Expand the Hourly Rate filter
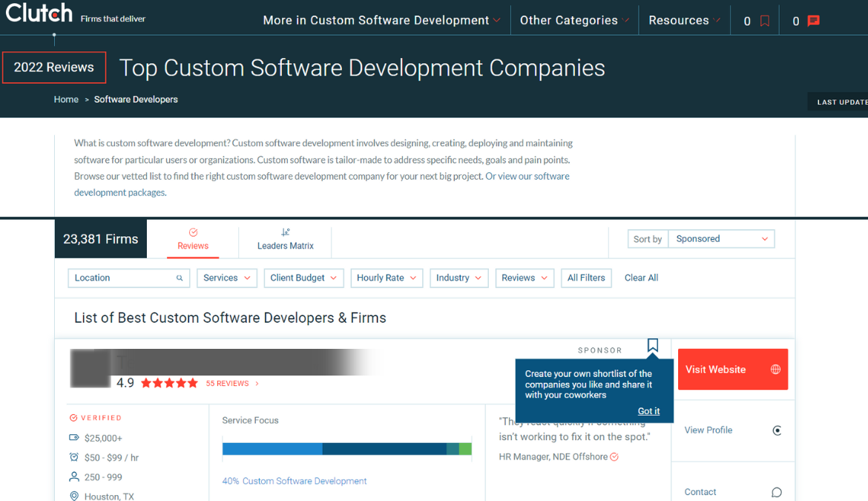Image resolution: width=868 pixels, height=501 pixels. 387,278
